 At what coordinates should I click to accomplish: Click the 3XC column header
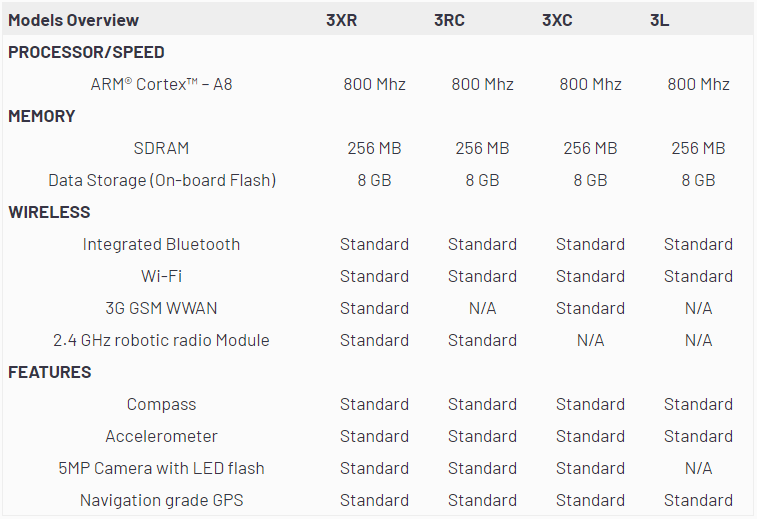[x=557, y=20]
